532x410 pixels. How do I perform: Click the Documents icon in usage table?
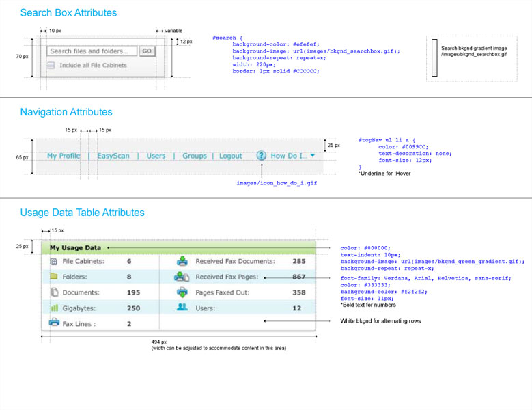coord(54,292)
